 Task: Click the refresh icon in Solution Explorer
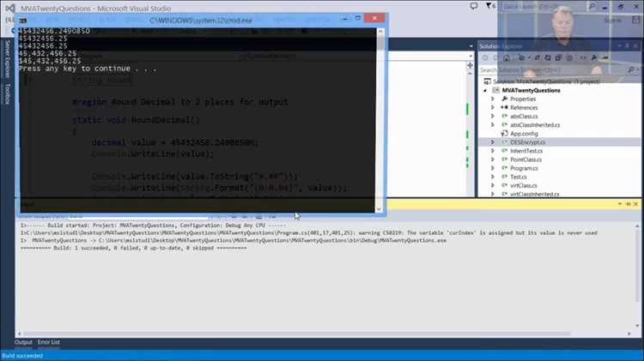point(548,58)
